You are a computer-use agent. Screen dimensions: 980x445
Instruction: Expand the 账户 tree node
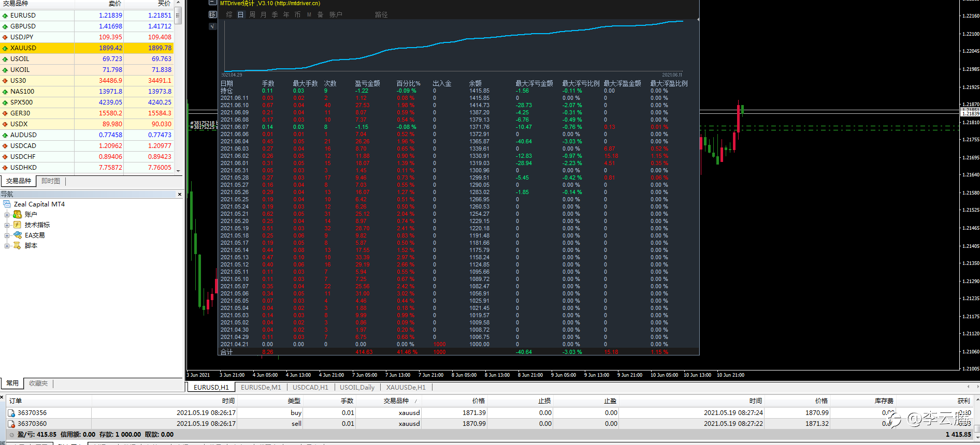(x=7, y=215)
